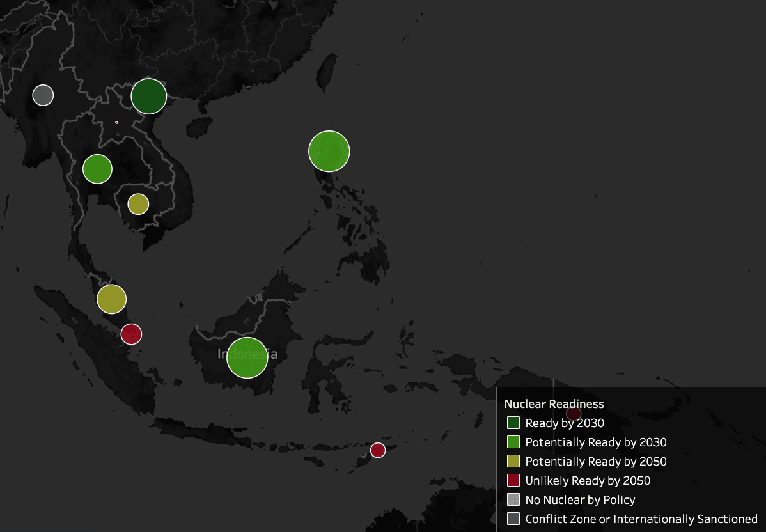Click the dark green bubble over northern Vietnam
Viewport: 766px width, 532px height.
tap(149, 97)
